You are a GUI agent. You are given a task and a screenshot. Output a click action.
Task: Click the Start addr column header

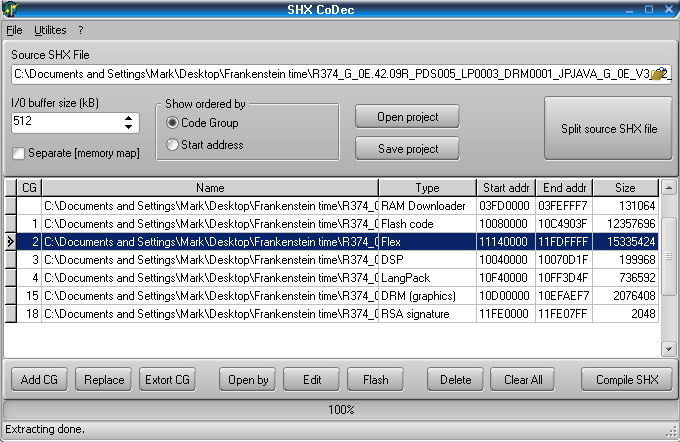tap(506, 188)
